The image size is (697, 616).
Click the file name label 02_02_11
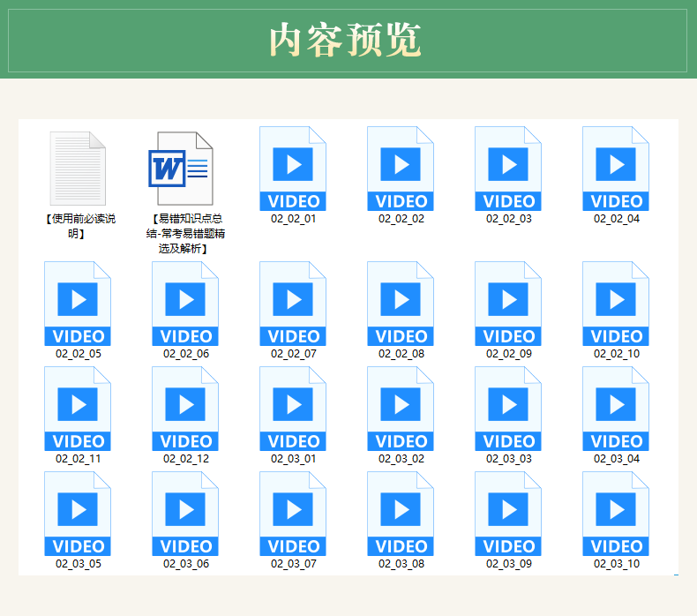(x=79, y=459)
